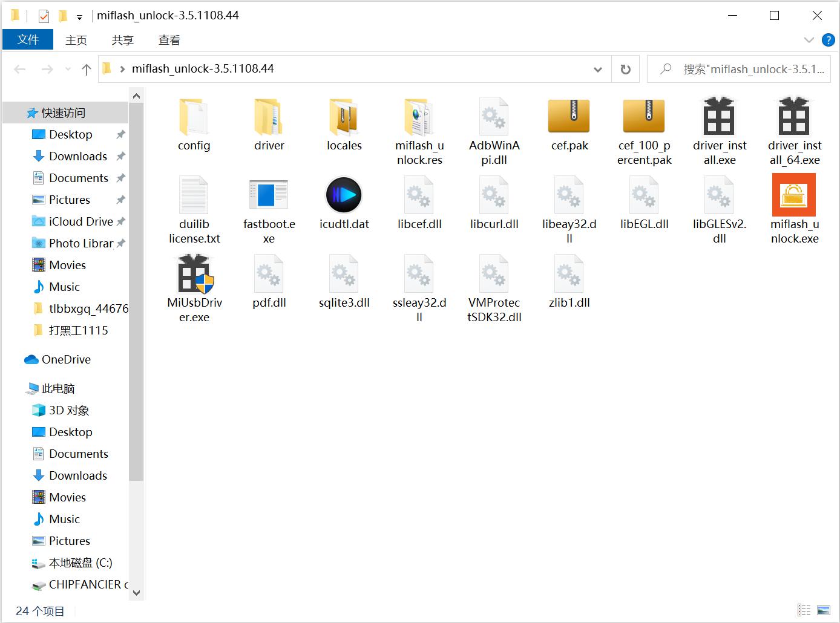
Task: Select driver_install_64.exe installer
Action: tap(794, 132)
